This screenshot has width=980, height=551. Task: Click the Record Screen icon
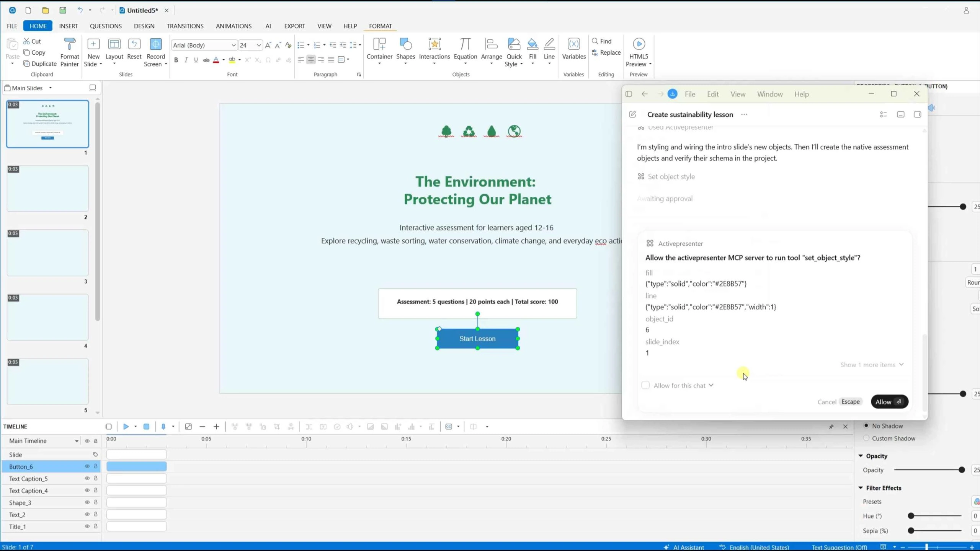coord(155,44)
